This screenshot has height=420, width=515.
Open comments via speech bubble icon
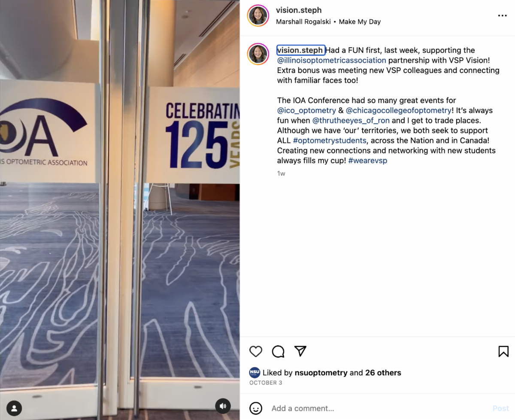pyautogui.click(x=278, y=351)
